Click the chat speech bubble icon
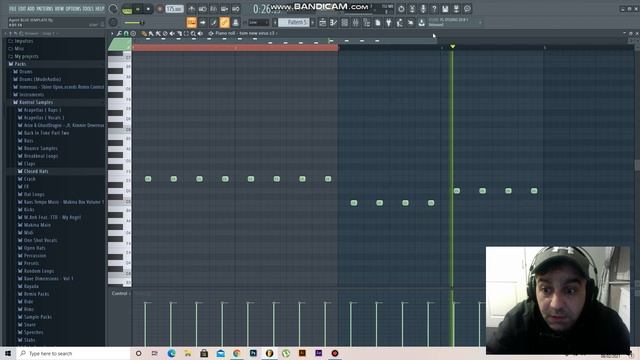Image resolution: width=640 pixels, height=360 pixels. (x=467, y=9)
